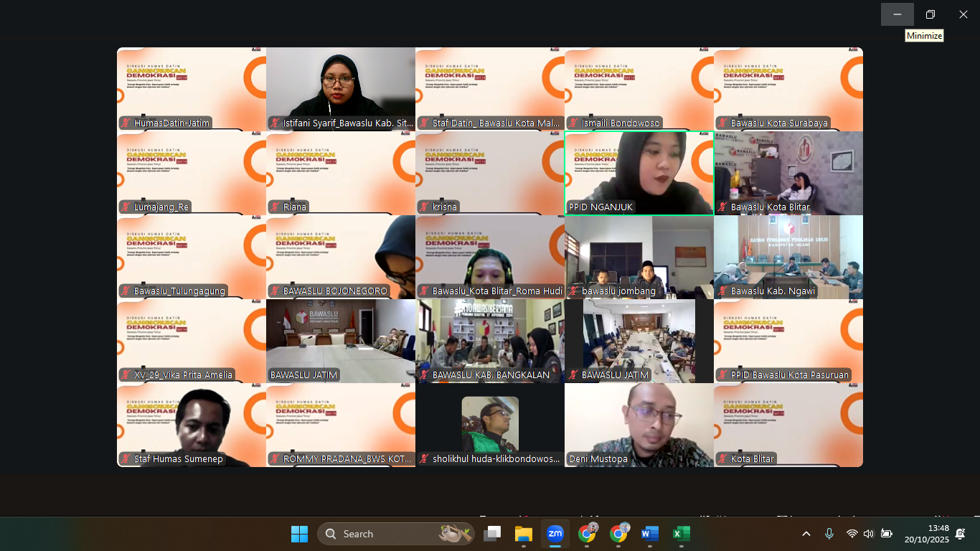Open Microsoft Excel from the taskbar
This screenshot has height=551, width=980.
click(x=681, y=534)
